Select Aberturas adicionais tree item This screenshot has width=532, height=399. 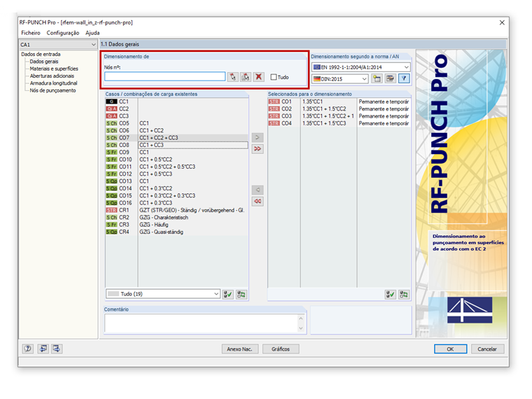pyautogui.click(x=52, y=76)
